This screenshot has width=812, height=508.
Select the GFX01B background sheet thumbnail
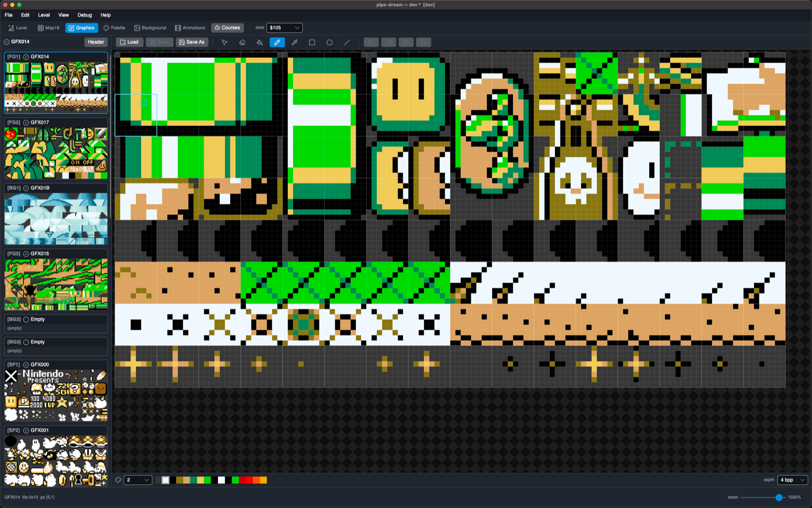pos(56,219)
